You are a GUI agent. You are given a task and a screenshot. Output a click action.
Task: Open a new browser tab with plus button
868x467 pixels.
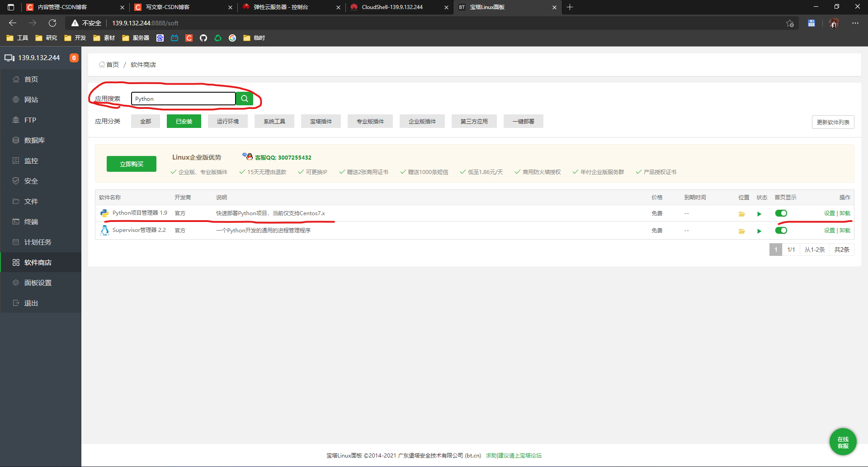(x=570, y=7)
